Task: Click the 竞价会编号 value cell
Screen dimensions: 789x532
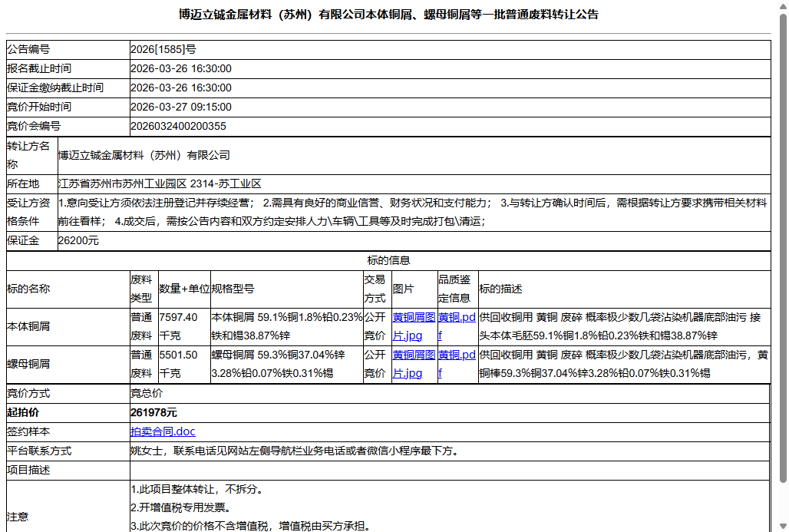Action: pyautogui.click(x=177, y=126)
